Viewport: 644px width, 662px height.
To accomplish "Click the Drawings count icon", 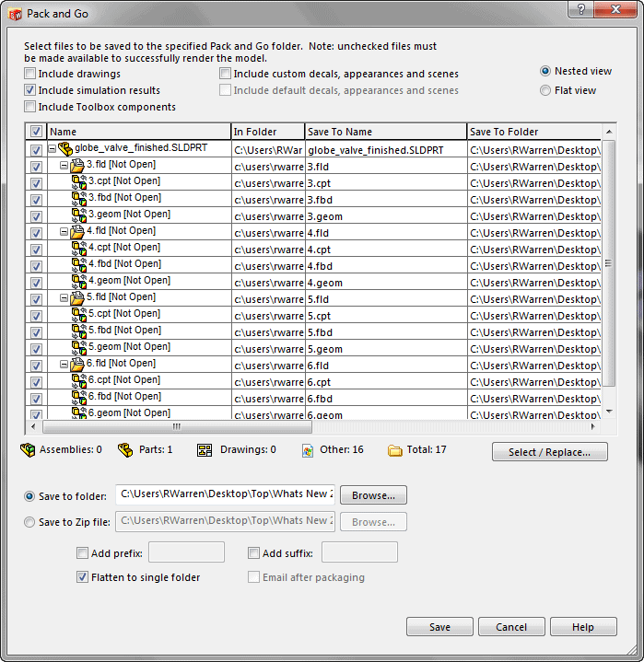I will pyautogui.click(x=205, y=450).
